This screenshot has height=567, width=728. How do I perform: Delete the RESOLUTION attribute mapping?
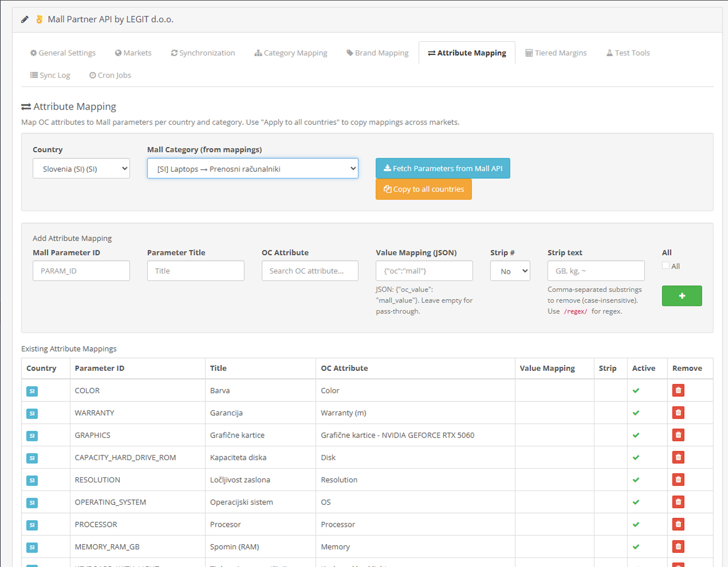[x=678, y=480]
